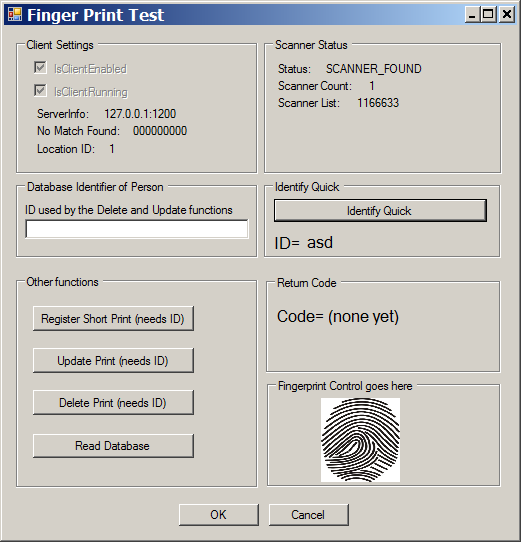
Task: Click the 'Finger Print Test' title text
Action: (x=95, y=15)
